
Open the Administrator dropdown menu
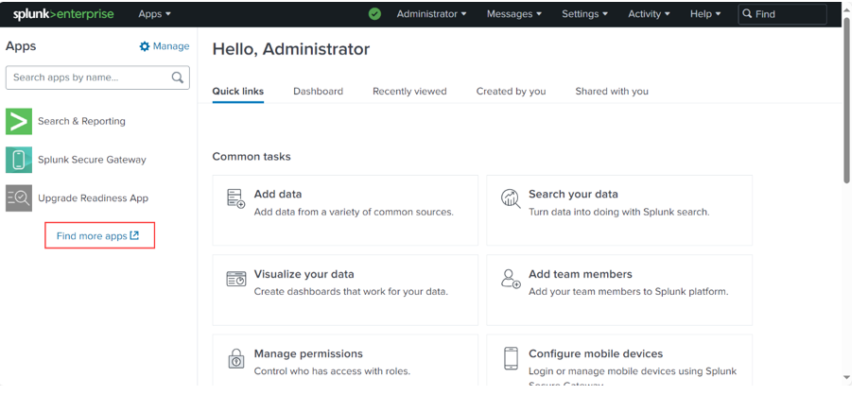tap(431, 14)
